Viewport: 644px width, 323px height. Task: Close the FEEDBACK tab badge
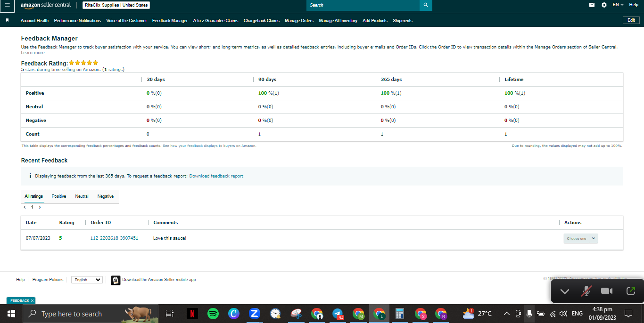coord(32,300)
